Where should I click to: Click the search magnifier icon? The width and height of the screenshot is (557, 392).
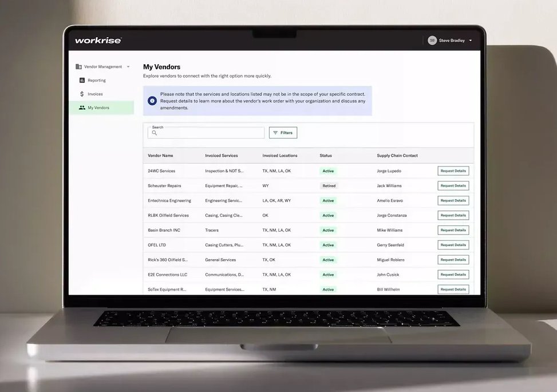click(x=155, y=133)
